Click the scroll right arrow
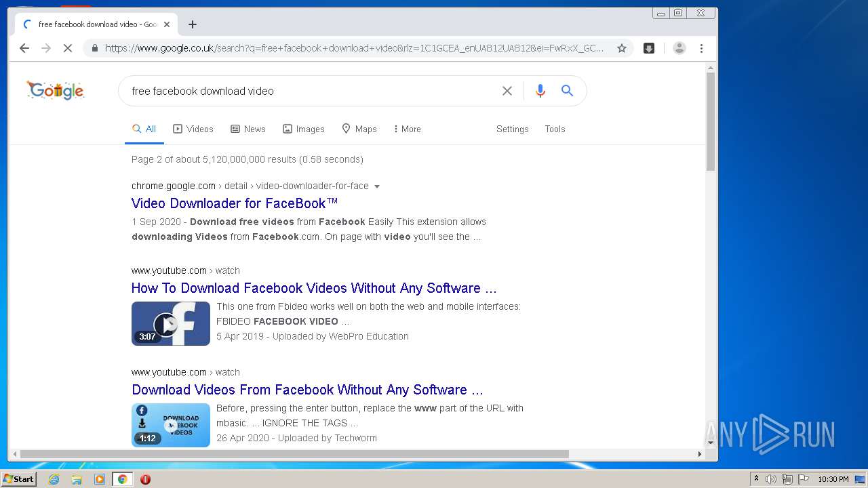 (x=700, y=454)
